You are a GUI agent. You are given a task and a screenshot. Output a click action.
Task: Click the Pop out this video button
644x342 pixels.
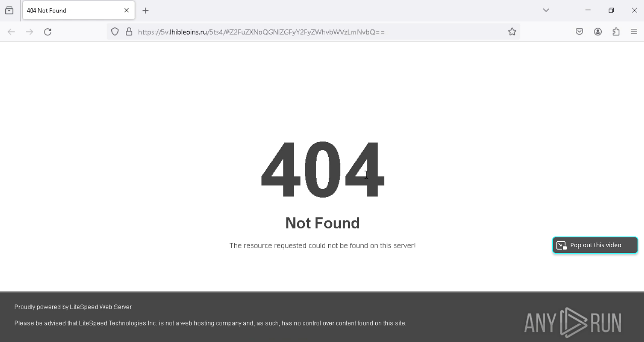[x=595, y=245]
